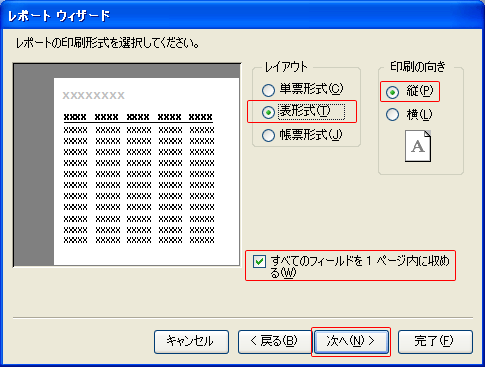Viewport: 485px width, 367px height.
Task: Finish the wizard with 完了(F)
Action: pyautogui.click(x=435, y=341)
